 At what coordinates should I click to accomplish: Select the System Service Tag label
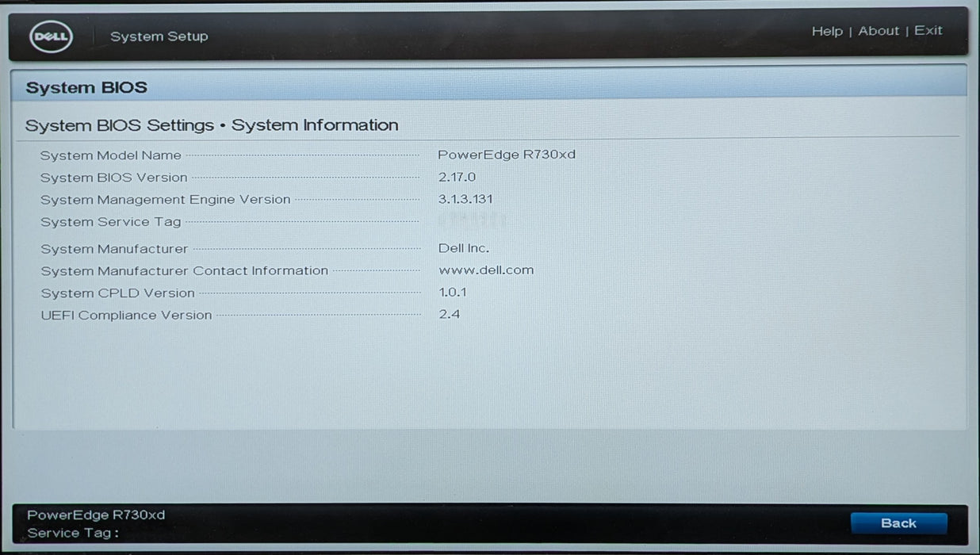point(111,222)
